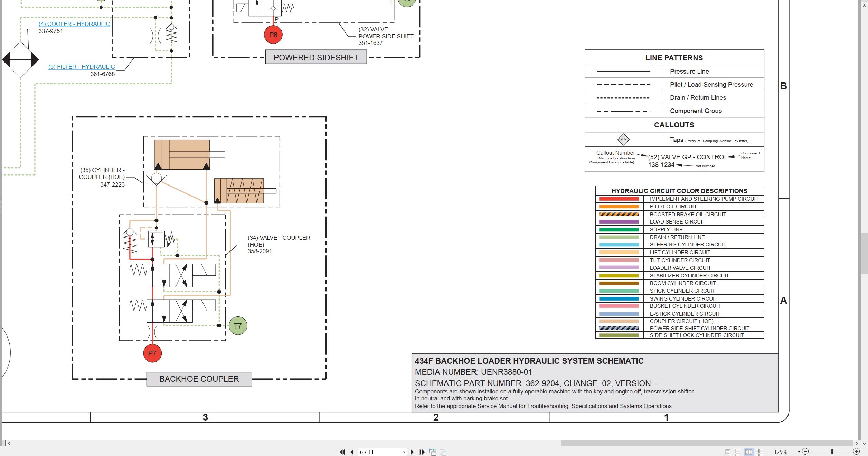Click the POWERED SIDESHIFT label
The image size is (868, 456).
(316, 57)
